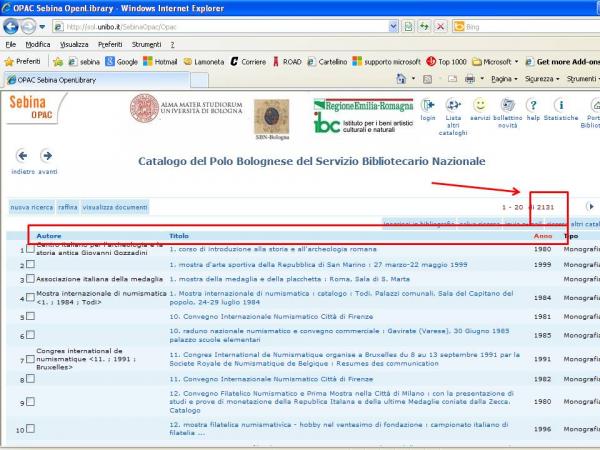Open the Strumenti menu in the menu bar
The height and width of the screenshot is (450, 600).
(x=147, y=44)
